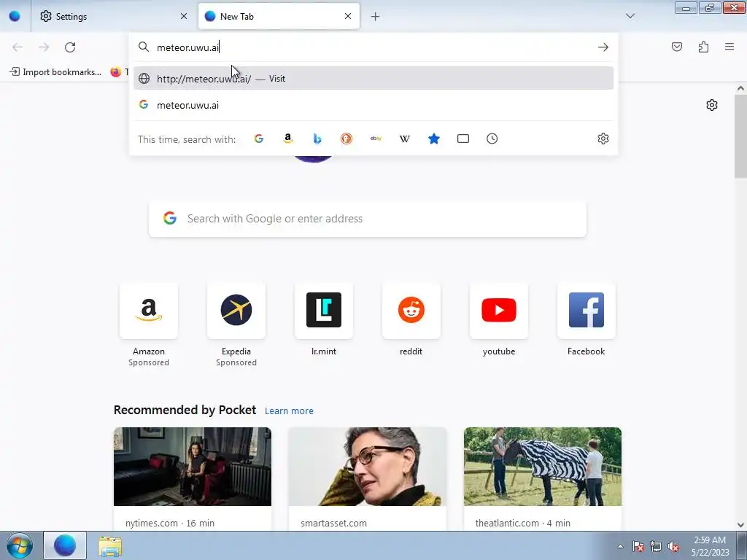Search history with the clock icon
Image resolution: width=747 pixels, height=560 pixels.
492,139
